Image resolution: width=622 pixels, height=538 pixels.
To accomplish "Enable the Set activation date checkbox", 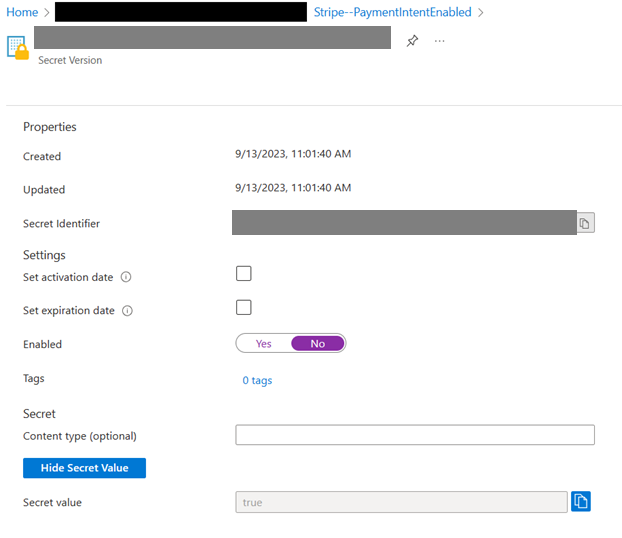I will 243,274.
